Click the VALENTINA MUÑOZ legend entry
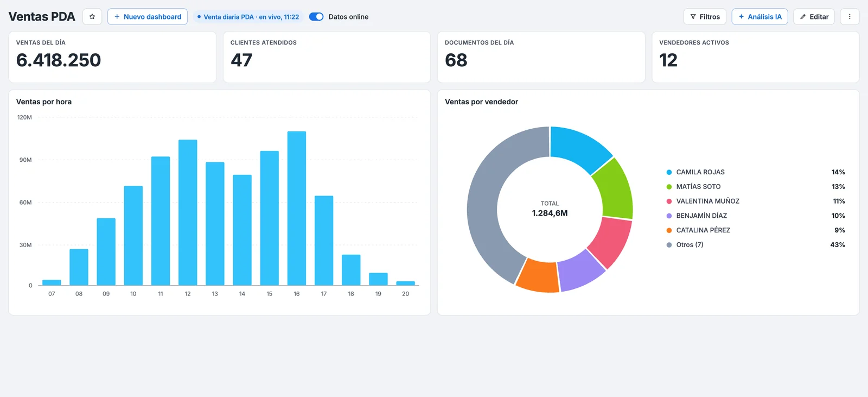 (x=755, y=201)
